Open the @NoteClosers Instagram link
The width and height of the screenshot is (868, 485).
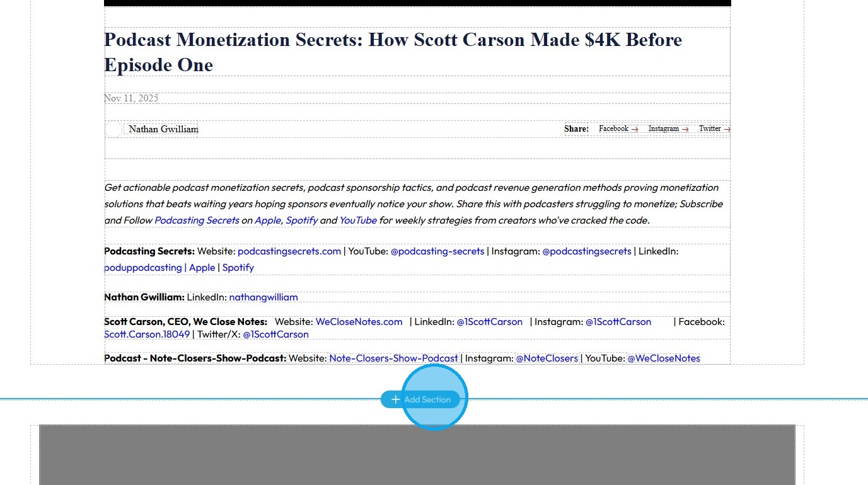point(547,358)
